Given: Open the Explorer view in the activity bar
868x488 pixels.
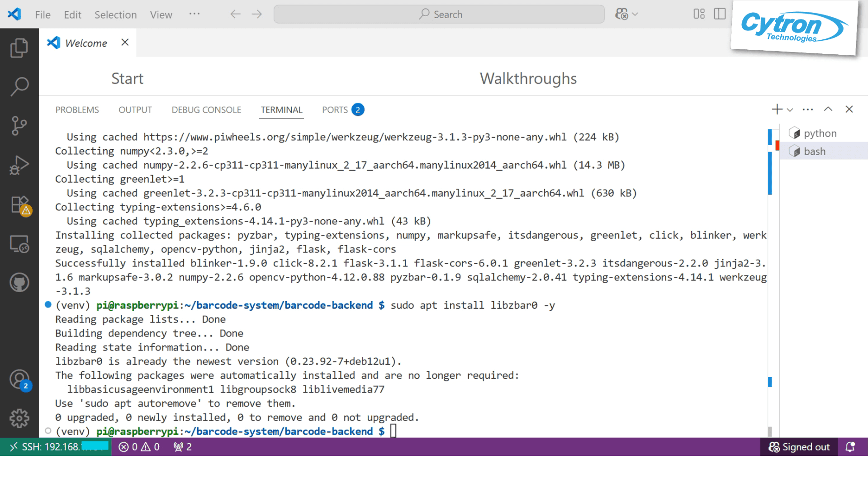Looking at the screenshot, I should (x=19, y=47).
